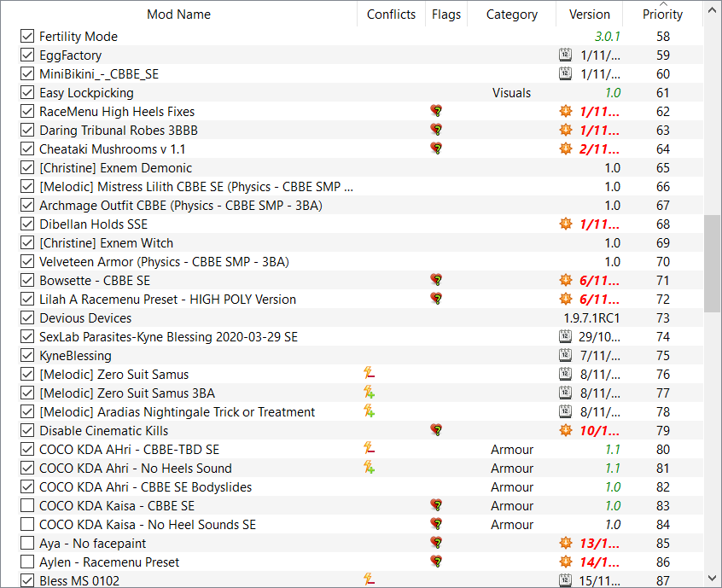Click version 1.0 of [Christine] Exnem Witch

click(613, 242)
